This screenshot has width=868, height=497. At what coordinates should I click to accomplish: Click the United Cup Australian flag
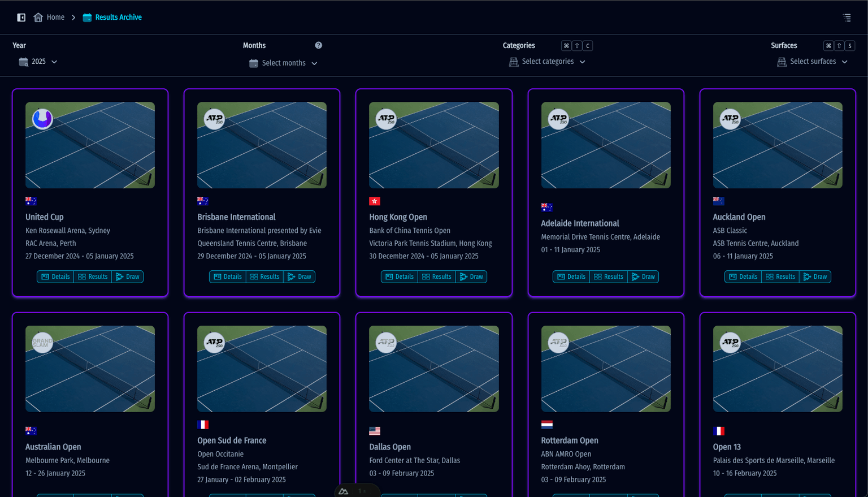[x=31, y=201]
